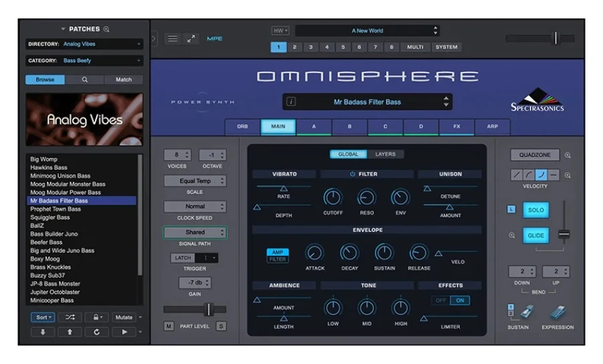Image resolution: width=603 pixels, height=364 pixels.
Task: Toggle the LATCH trigger button
Action: point(183,258)
